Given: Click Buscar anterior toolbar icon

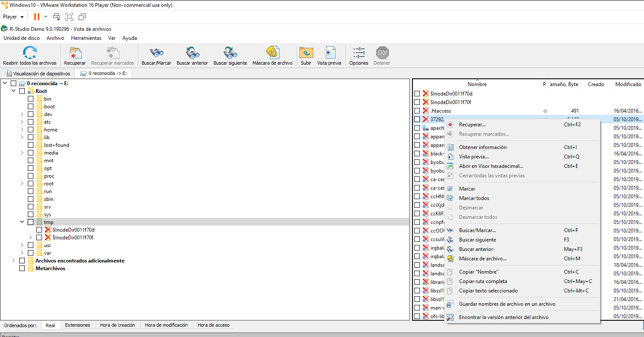Looking at the screenshot, I should 192,53.
